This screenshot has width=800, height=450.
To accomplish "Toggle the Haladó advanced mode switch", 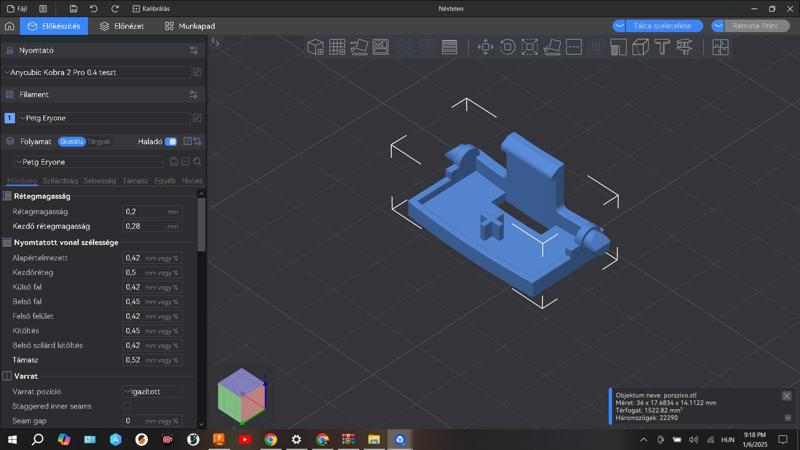I will [171, 141].
